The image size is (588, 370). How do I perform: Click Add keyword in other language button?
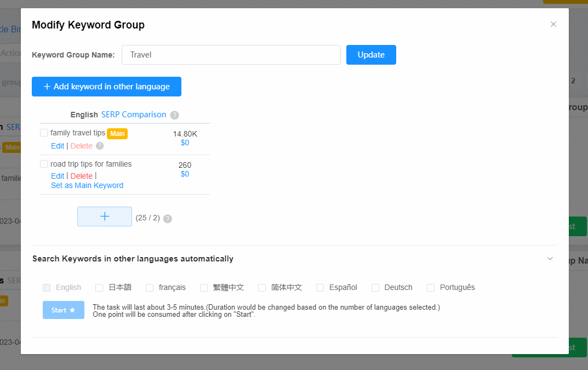[x=106, y=87]
